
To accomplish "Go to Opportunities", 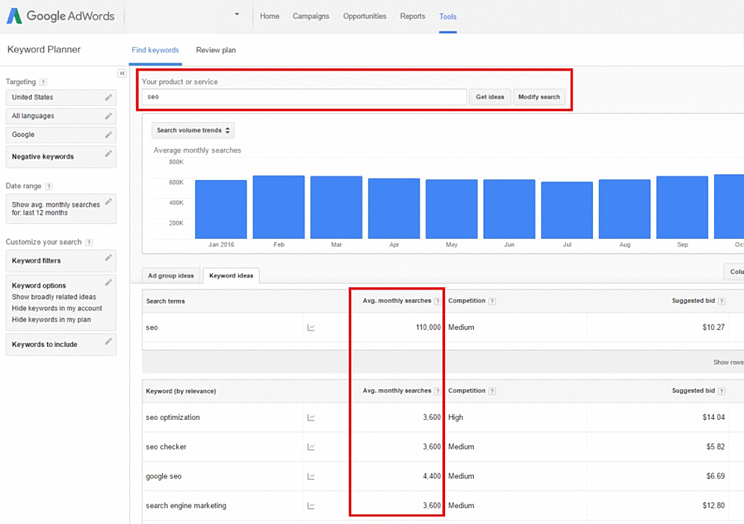I will pos(364,16).
